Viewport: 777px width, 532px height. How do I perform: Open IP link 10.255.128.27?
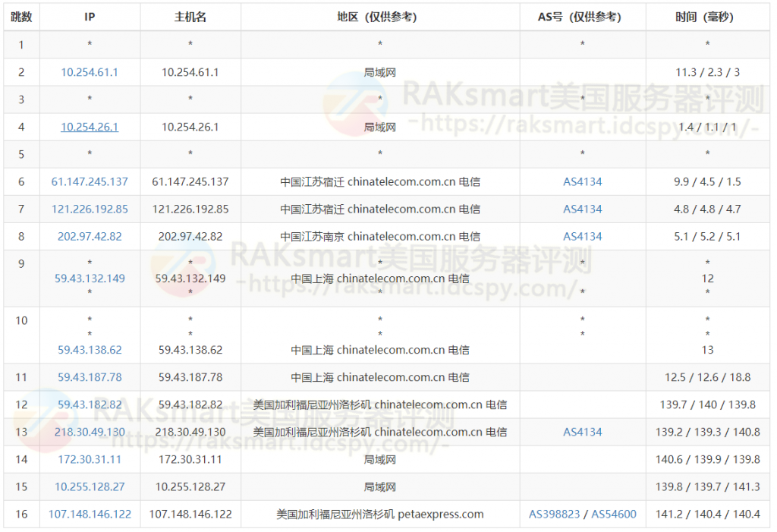(x=90, y=487)
